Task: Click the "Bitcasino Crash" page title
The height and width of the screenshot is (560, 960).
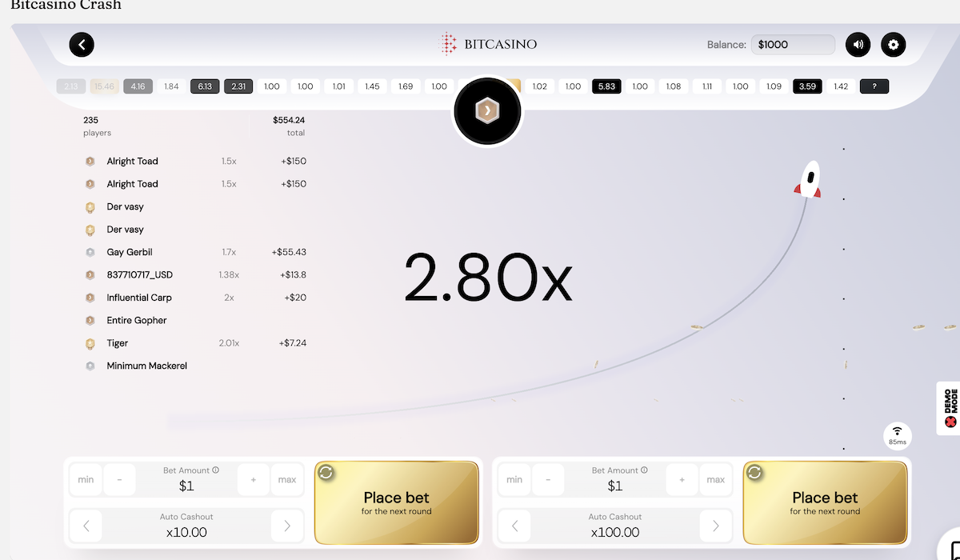Action: click(65, 6)
